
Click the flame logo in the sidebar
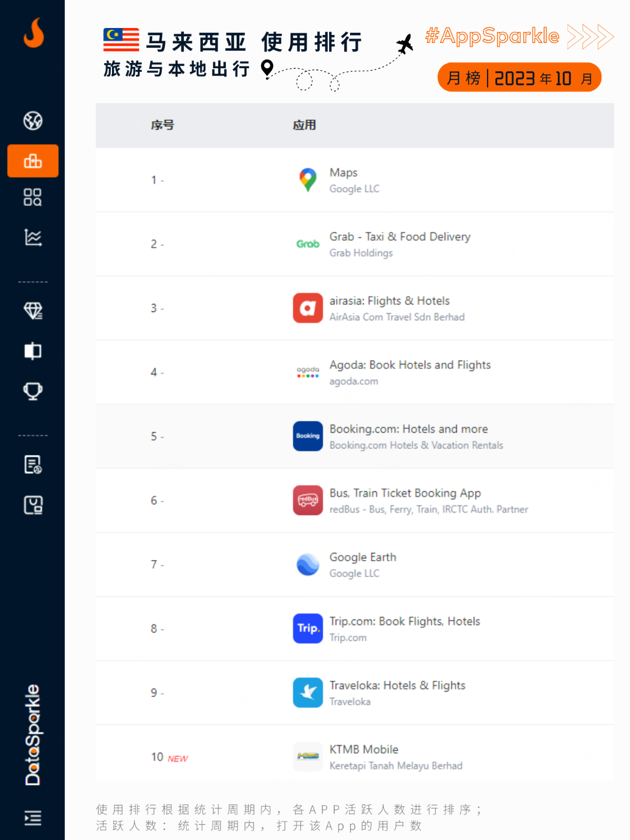click(x=33, y=33)
